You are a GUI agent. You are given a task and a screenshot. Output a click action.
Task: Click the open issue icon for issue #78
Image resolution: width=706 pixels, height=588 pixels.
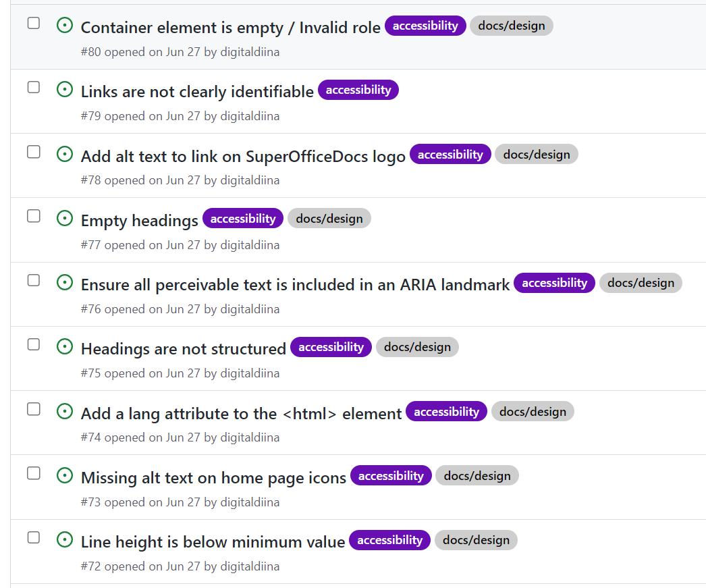click(65, 154)
